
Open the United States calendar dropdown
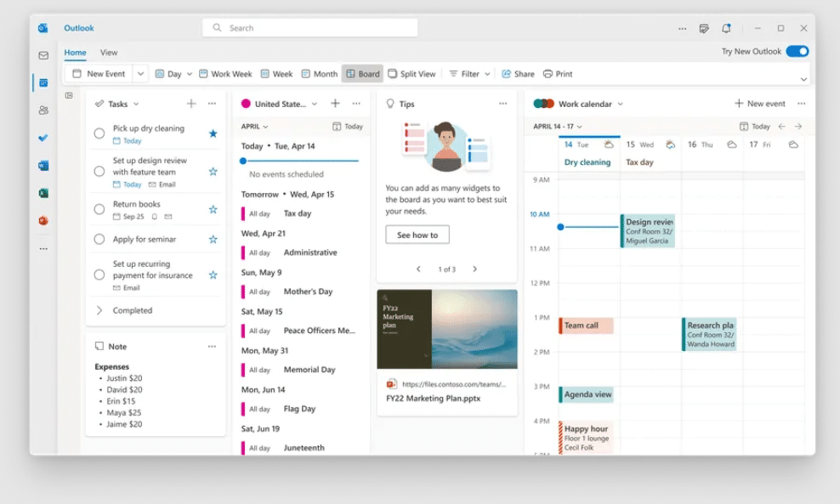click(x=315, y=104)
